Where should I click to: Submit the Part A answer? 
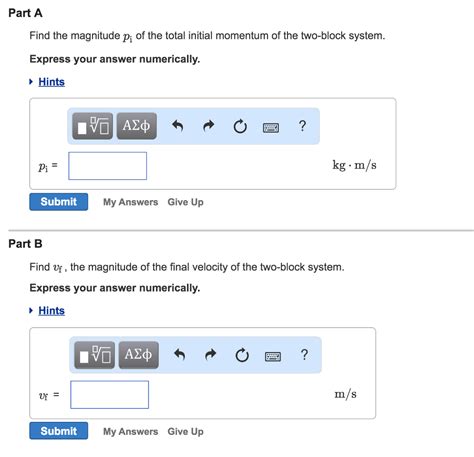(x=59, y=202)
